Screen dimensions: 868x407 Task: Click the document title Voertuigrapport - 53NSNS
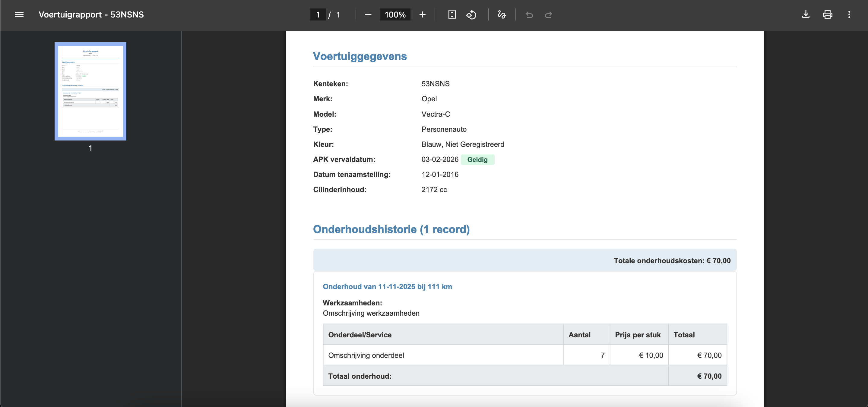(x=91, y=14)
